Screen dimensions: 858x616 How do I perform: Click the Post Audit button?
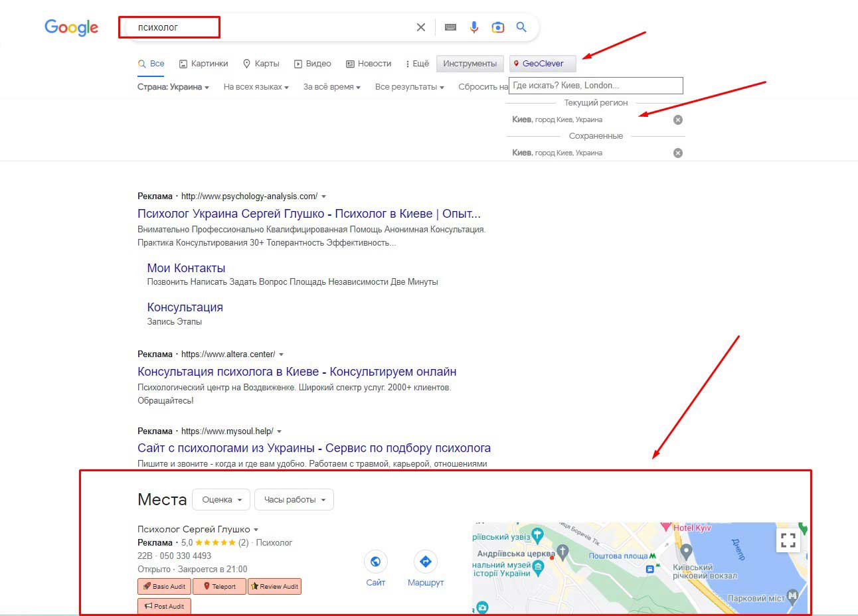[x=164, y=606]
